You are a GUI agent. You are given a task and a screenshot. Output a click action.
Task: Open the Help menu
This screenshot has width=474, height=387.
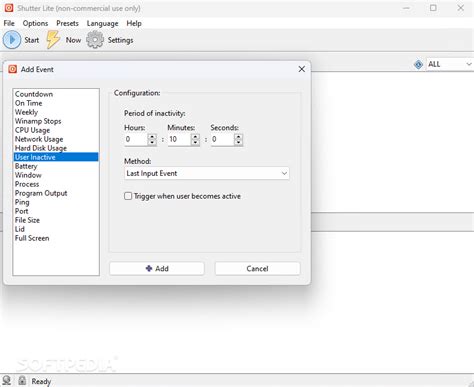tap(134, 23)
